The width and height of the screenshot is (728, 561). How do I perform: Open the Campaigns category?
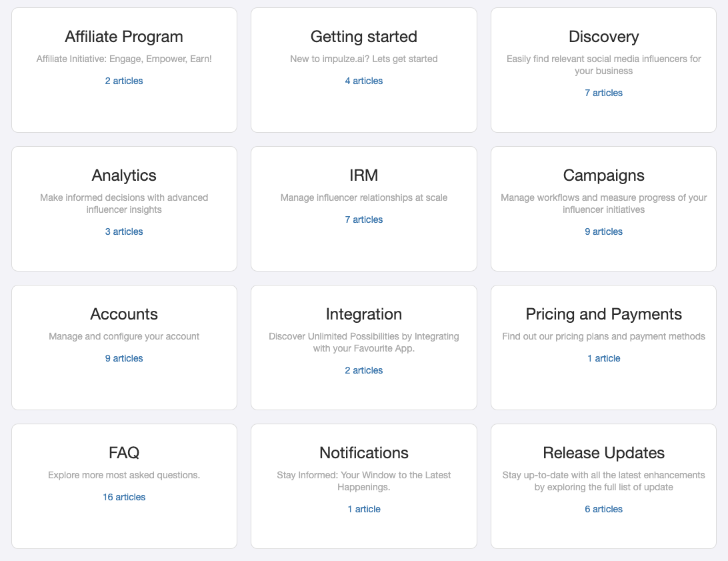(603, 175)
